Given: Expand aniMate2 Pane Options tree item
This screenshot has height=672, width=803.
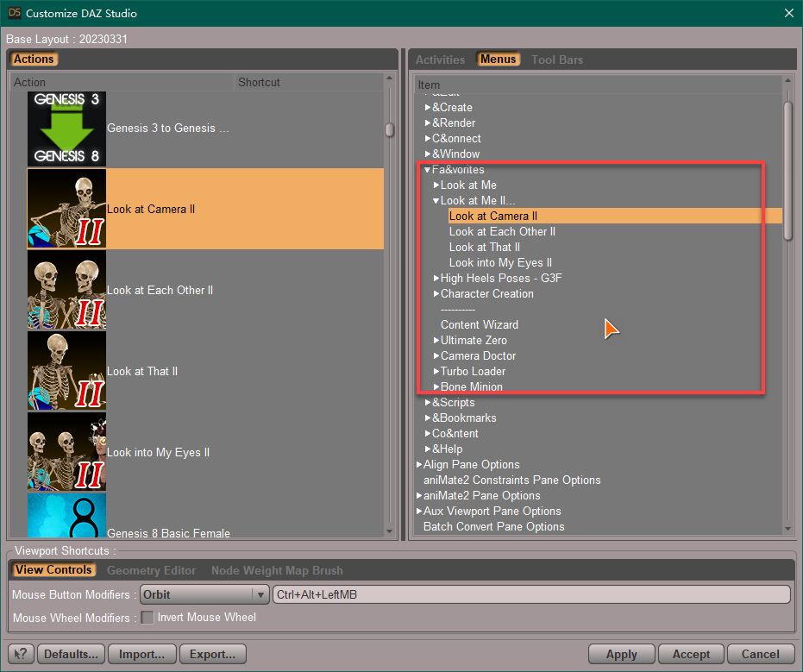Looking at the screenshot, I should click(x=419, y=495).
